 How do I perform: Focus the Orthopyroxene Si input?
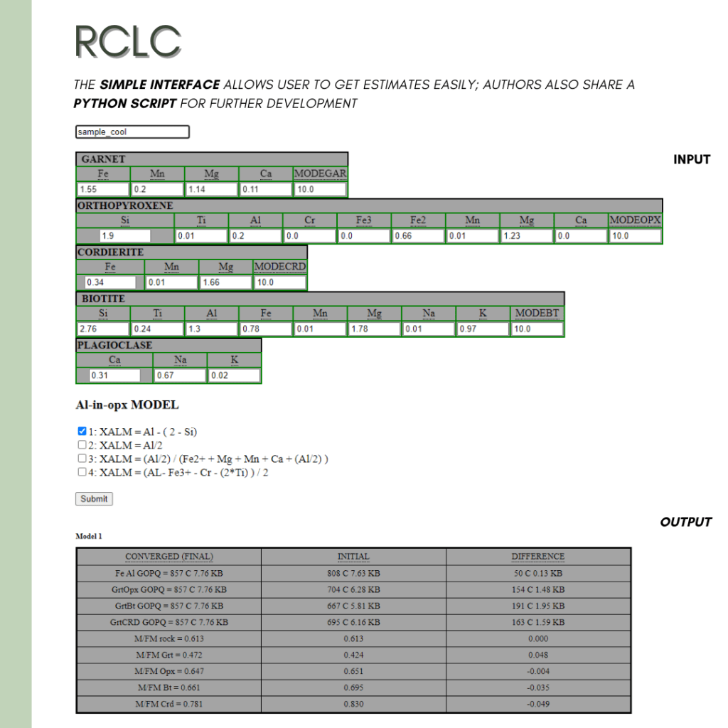coord(125,236)
